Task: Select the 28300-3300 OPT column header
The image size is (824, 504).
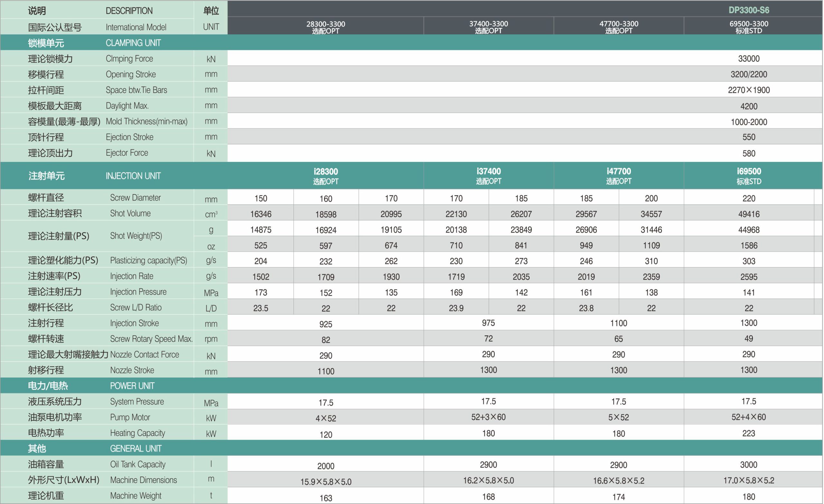Action: click(326, 27)
